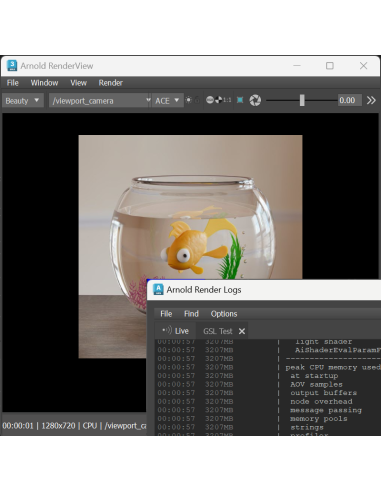This screenshot has height=492, width=381.
Task: Expand the toolbar overflow double chevron
Action: (371, 100)
